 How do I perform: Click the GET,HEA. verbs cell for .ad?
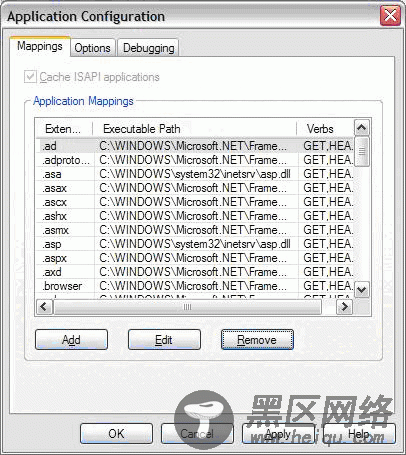(x=328, y=146)
